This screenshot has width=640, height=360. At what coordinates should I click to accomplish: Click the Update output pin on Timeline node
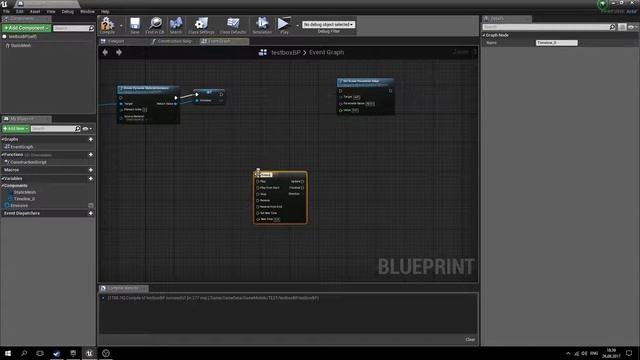point(302,181)
